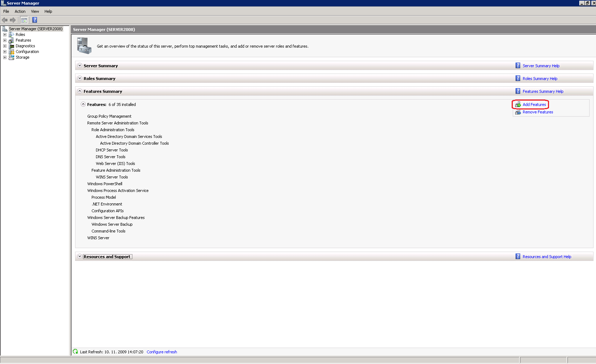
Task: Click the Add Features icon
Action: [x=518, y=105]
